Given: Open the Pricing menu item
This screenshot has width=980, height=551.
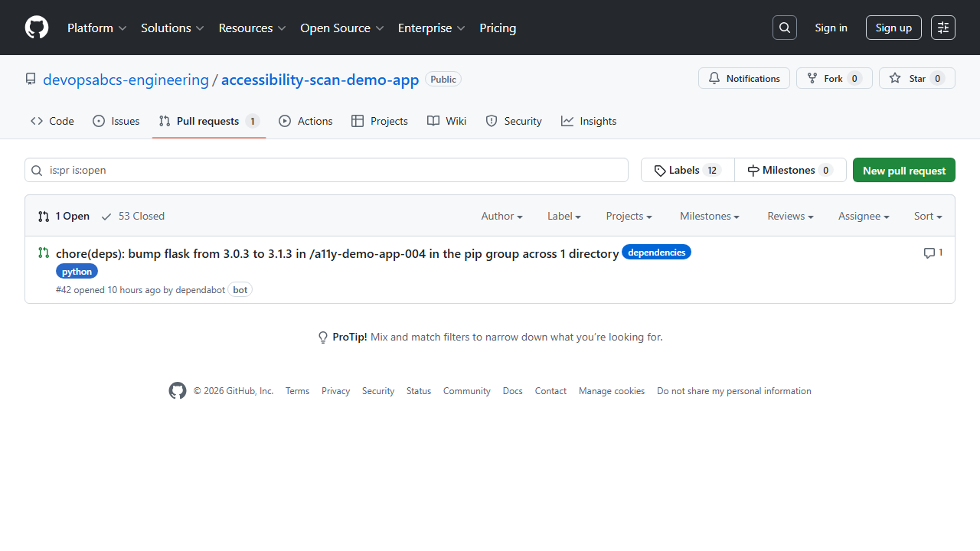Looking at the screenshot, I should point(498,28).
